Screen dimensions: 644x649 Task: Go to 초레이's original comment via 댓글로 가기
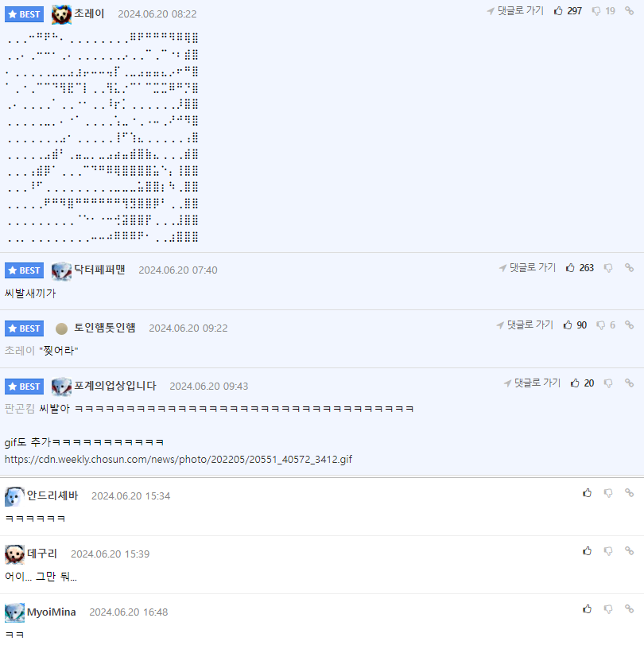(x=515, y=11)
